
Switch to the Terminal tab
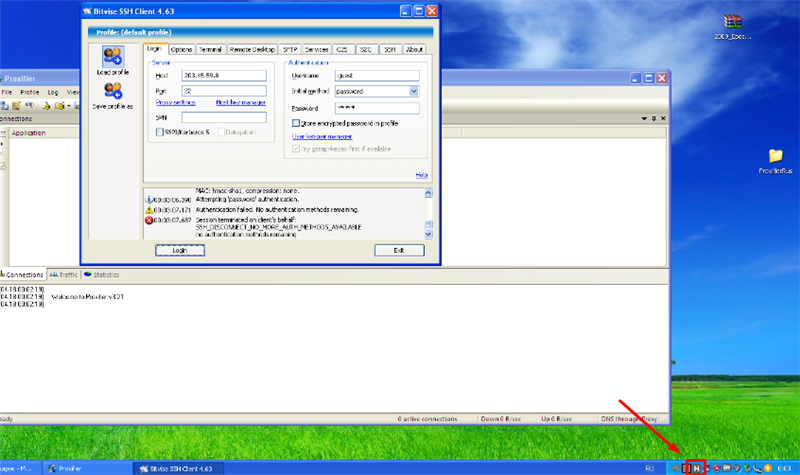coord(210,49)
